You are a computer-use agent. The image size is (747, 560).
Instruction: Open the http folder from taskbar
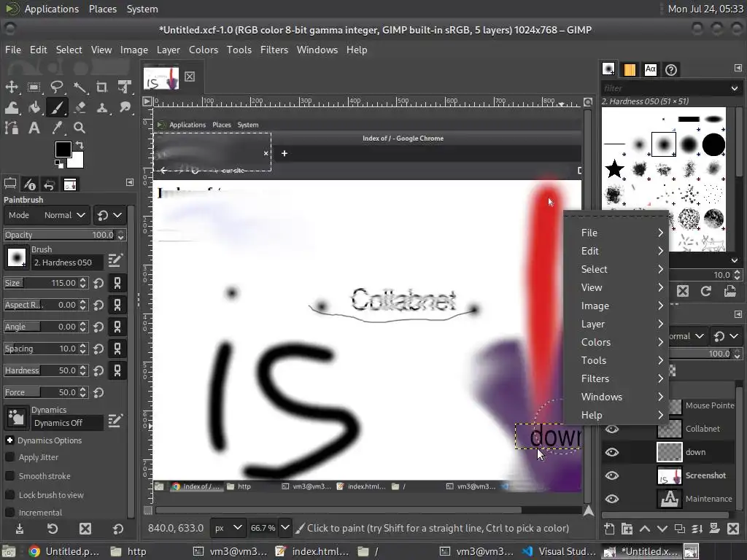pos(128,551)
